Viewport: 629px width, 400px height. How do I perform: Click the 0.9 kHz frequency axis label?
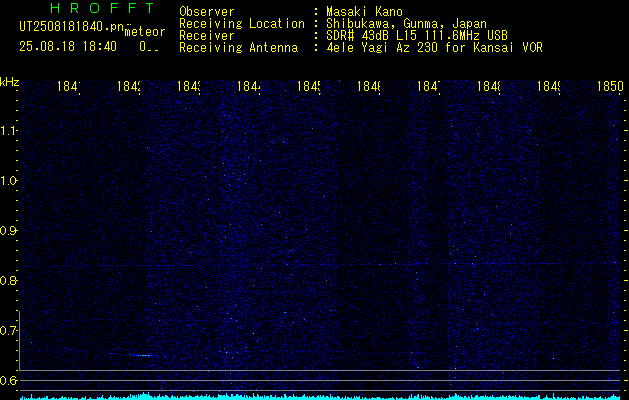point(8,231)
